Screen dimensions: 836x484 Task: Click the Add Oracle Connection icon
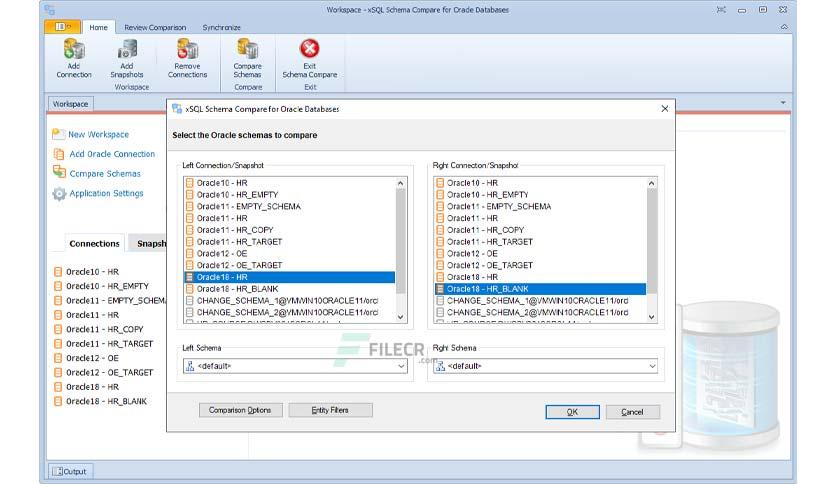59,154
